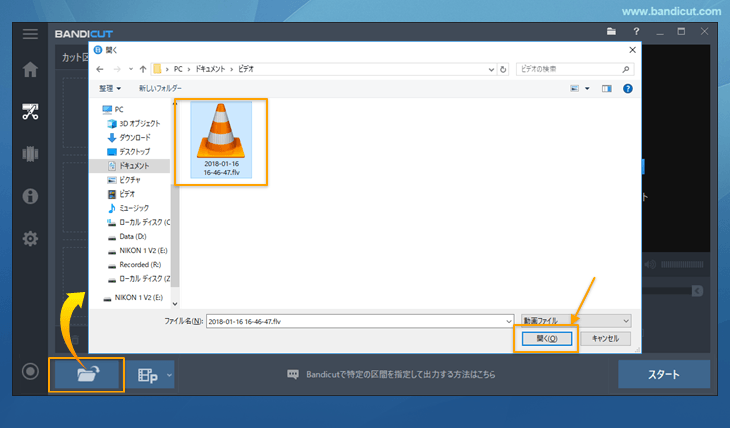Click ビデオ in address bar path
Viewport: 730px width, 428px height.
pos(246,69)
